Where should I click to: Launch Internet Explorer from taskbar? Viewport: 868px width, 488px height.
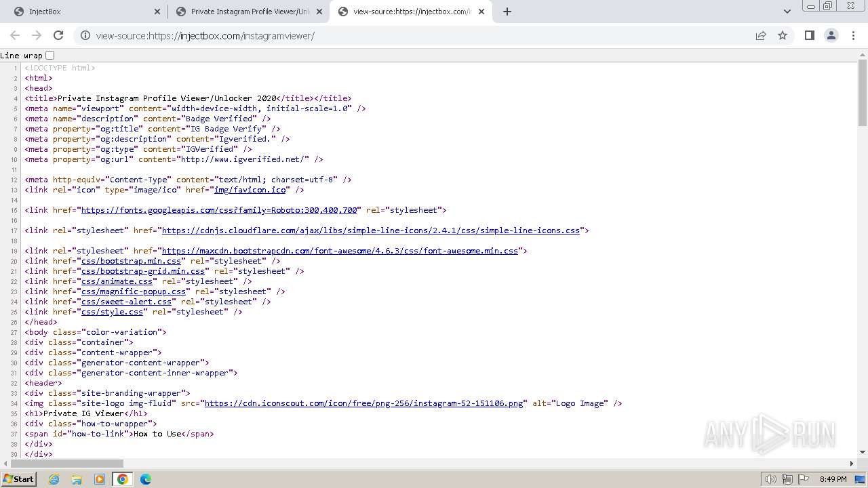click(54, 479)
